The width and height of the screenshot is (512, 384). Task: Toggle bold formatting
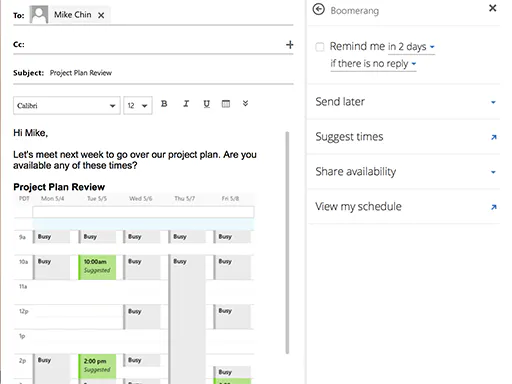164,104
